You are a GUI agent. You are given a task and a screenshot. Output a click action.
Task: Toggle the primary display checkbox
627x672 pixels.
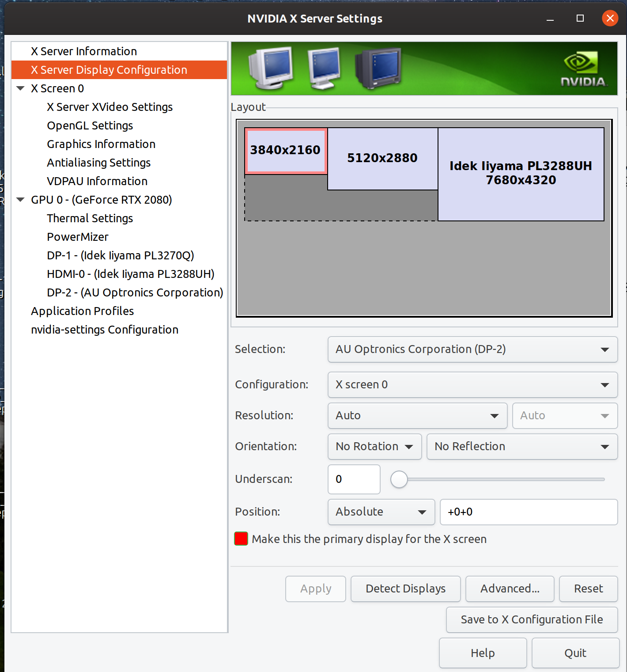click(x=241, y=539)
